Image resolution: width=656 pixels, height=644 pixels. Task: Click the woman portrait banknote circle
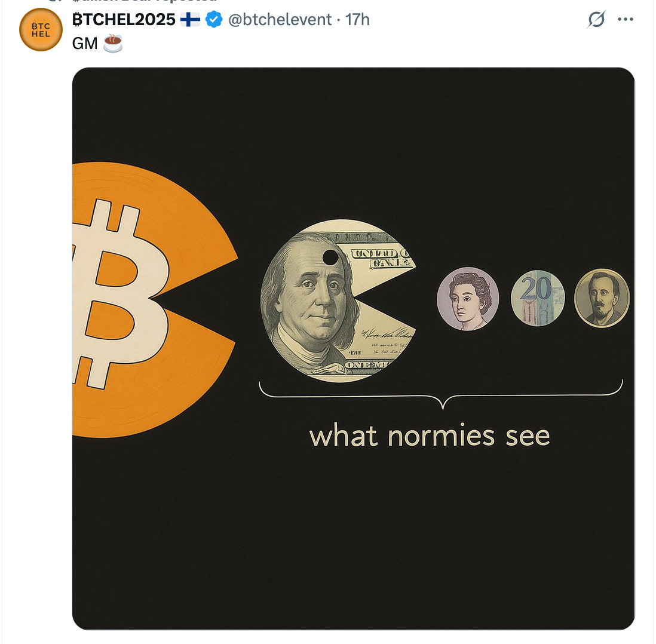pos(468,299)
